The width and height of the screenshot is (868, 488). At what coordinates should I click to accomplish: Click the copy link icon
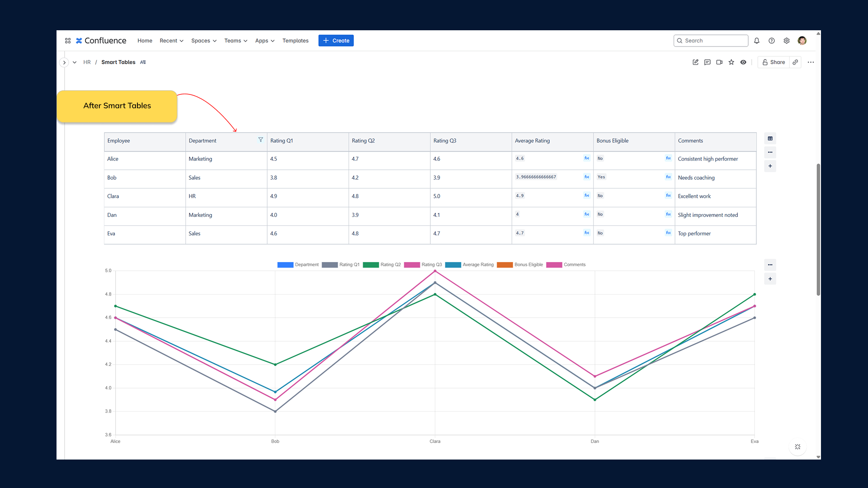pyautogui.click(x=796, y=62)
